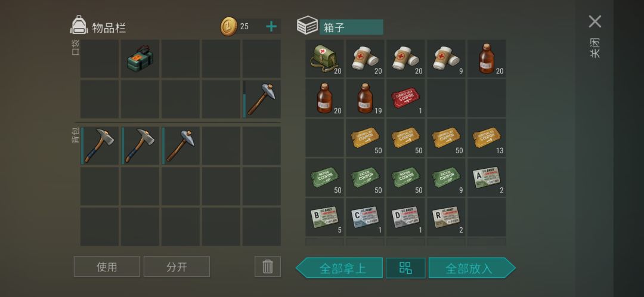
Task: Select the pickaxe in the pocket slot
Action: 261,99
